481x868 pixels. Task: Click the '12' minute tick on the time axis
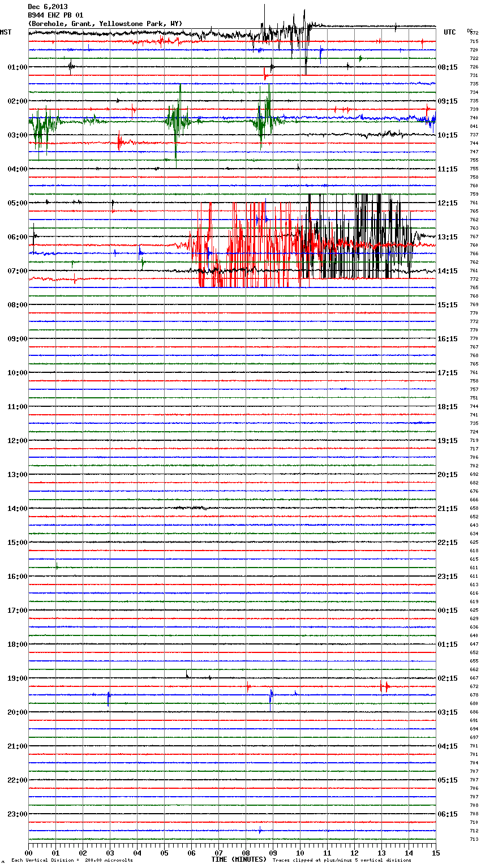[354, 853]
